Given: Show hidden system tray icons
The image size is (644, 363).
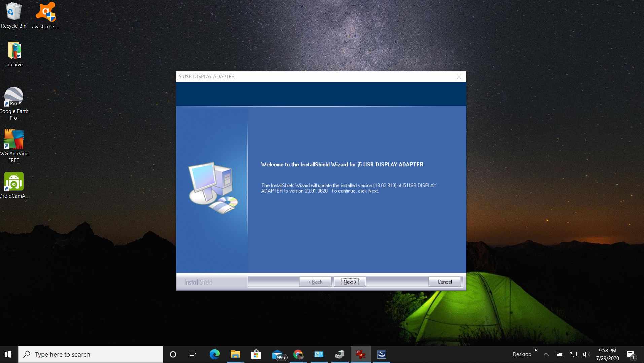Looking at the screenshot, I should point(546,354).
